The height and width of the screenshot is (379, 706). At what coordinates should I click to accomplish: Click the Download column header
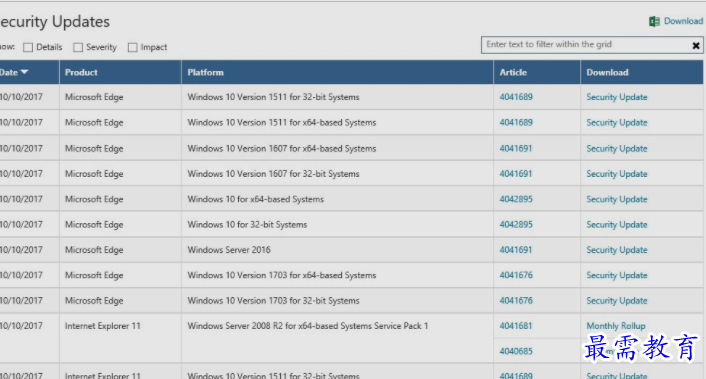click(607, 72)
